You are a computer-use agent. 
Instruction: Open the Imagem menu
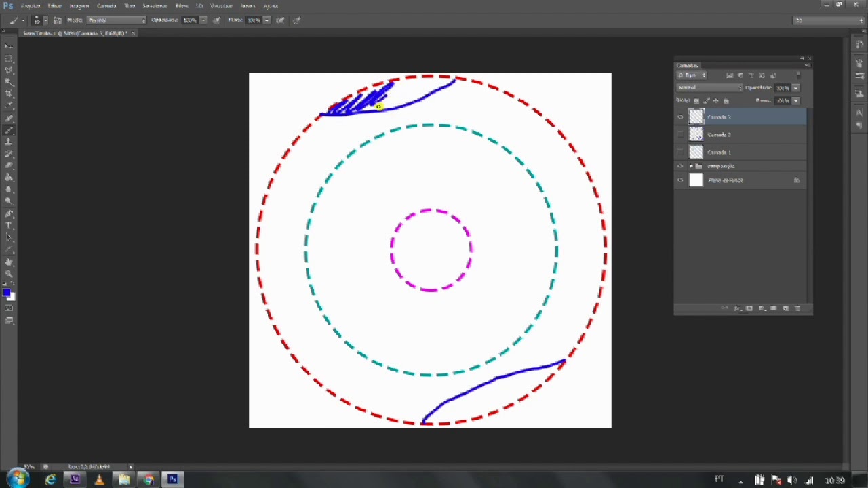point(79,6)
